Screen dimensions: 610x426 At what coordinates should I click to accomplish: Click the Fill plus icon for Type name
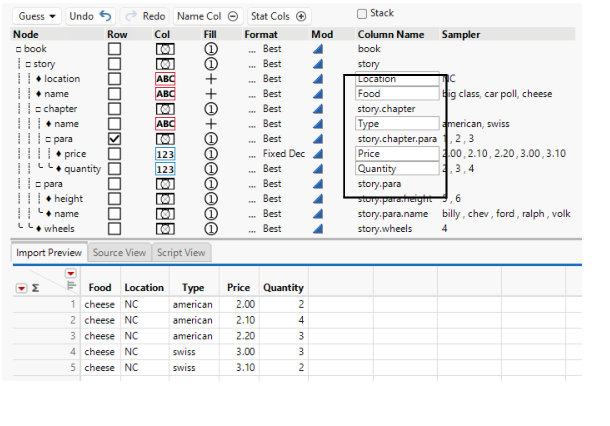click(211, 124)
